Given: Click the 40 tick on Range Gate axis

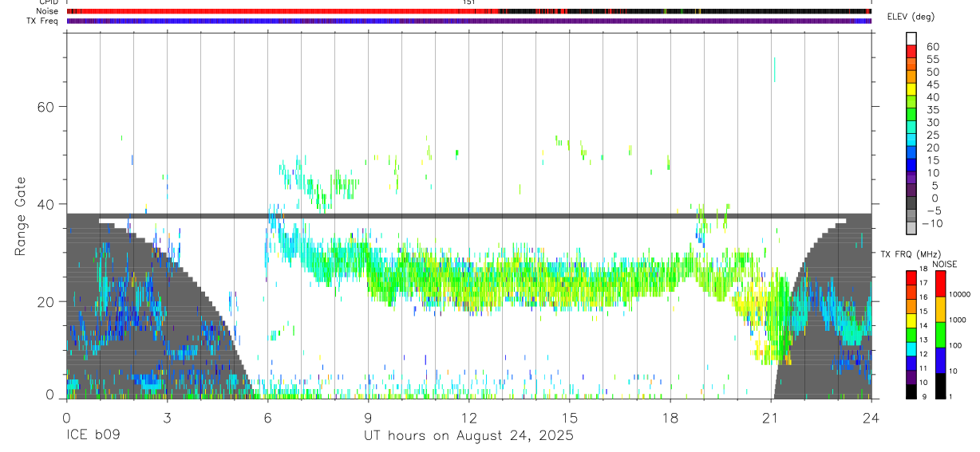Looking at the screenshot, I should (x=46, y=204).
